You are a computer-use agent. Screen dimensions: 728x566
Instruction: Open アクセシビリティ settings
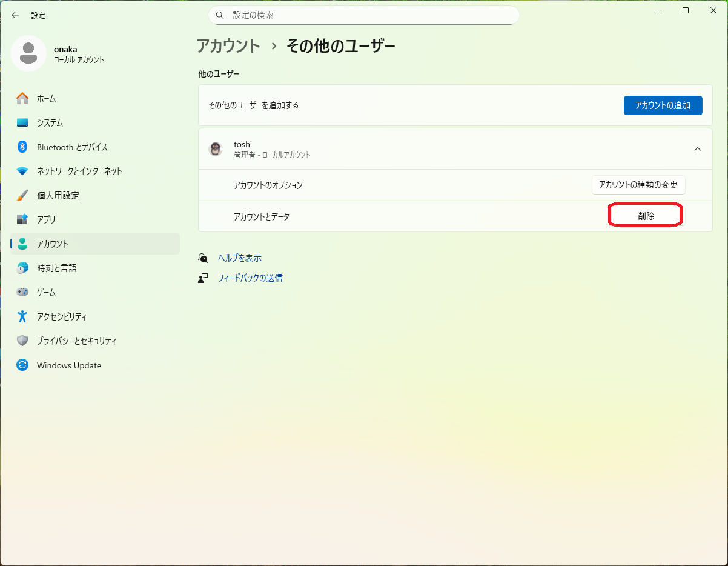[95, 316]
